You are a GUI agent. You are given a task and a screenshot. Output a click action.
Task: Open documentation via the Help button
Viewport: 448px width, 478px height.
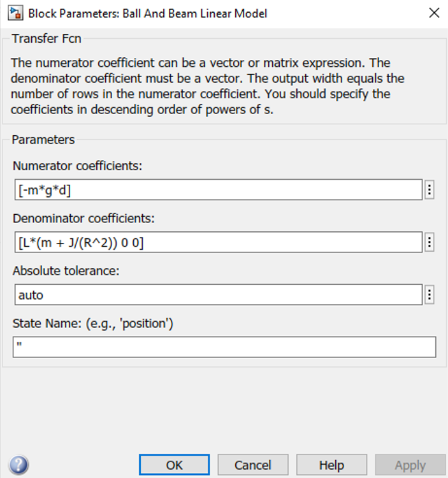pos(331,465)
